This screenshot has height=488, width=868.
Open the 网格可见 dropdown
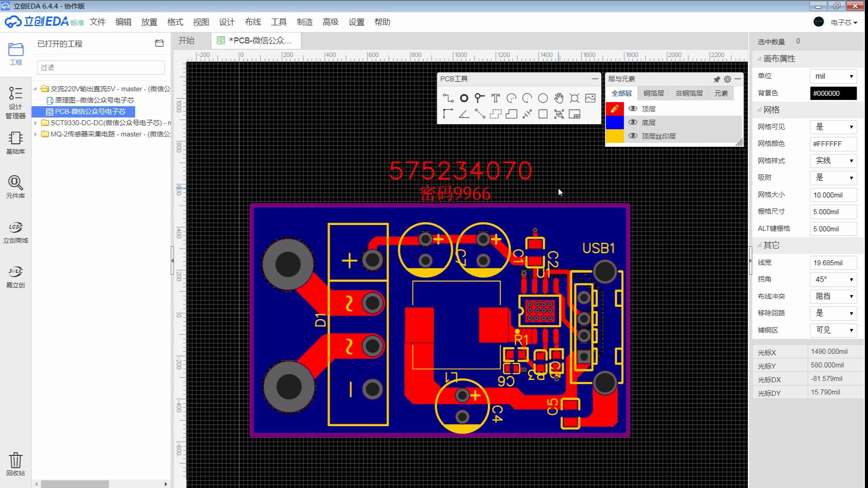[x=833, y=127]
